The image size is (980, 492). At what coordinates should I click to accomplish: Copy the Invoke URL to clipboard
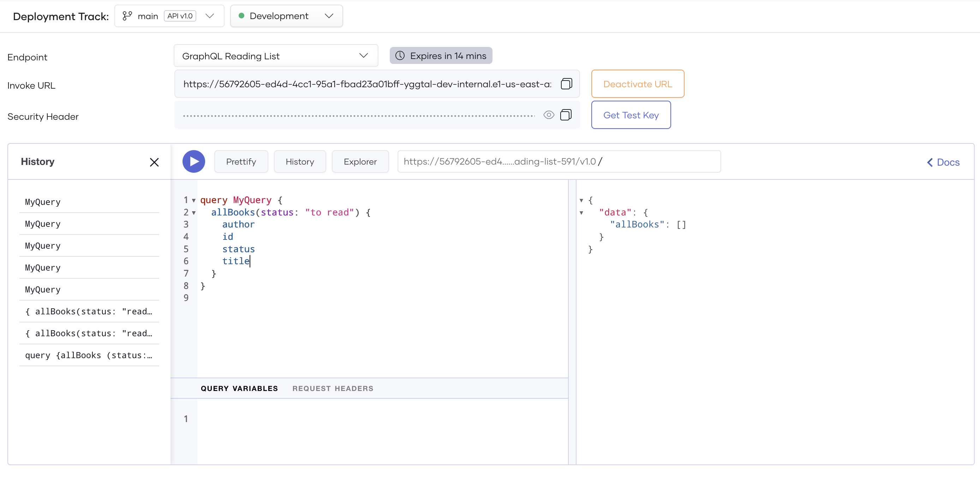point(567,84)
